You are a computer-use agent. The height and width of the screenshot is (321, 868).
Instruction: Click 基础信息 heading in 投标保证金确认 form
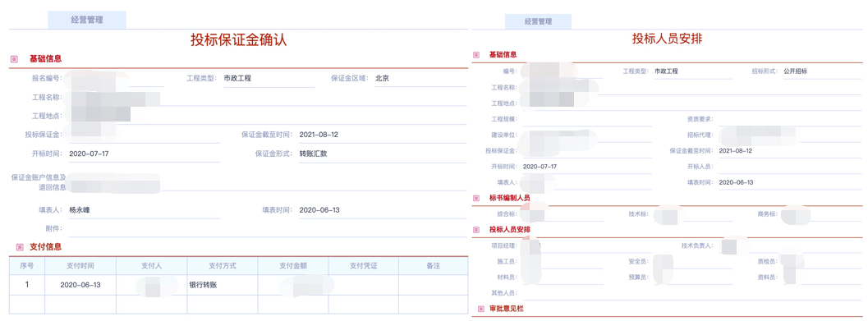(x=45, y=58)
